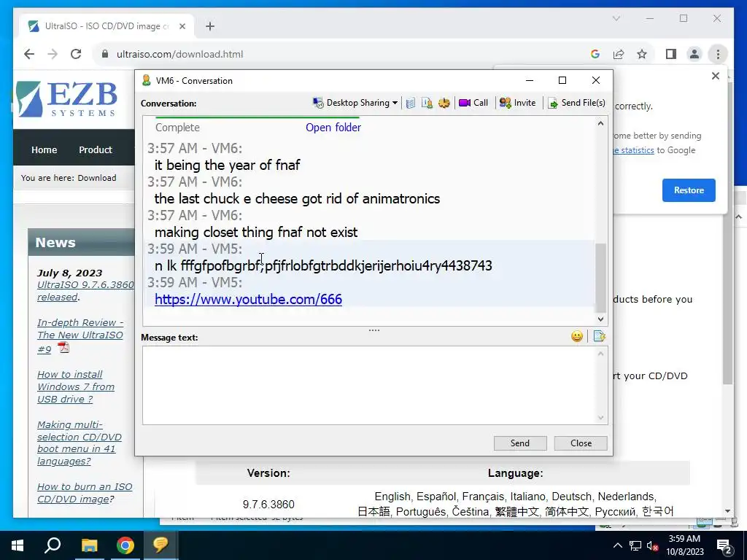Open UltraISO 9.7.6.3860 released news link

coord(85,291)
